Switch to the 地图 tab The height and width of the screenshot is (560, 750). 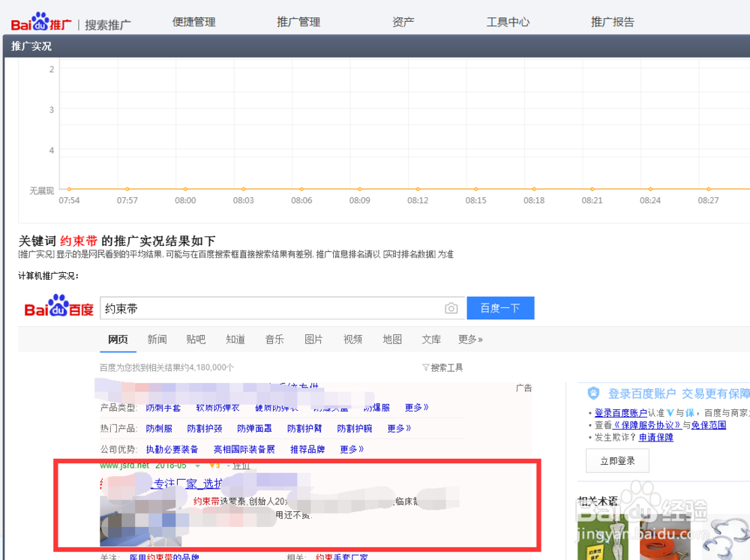[392, 340]
